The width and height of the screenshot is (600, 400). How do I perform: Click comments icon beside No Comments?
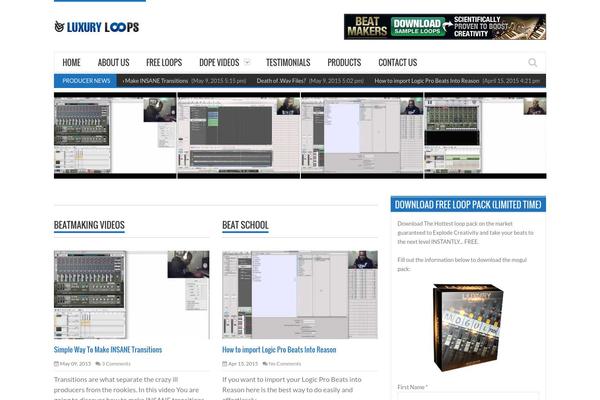265,364
